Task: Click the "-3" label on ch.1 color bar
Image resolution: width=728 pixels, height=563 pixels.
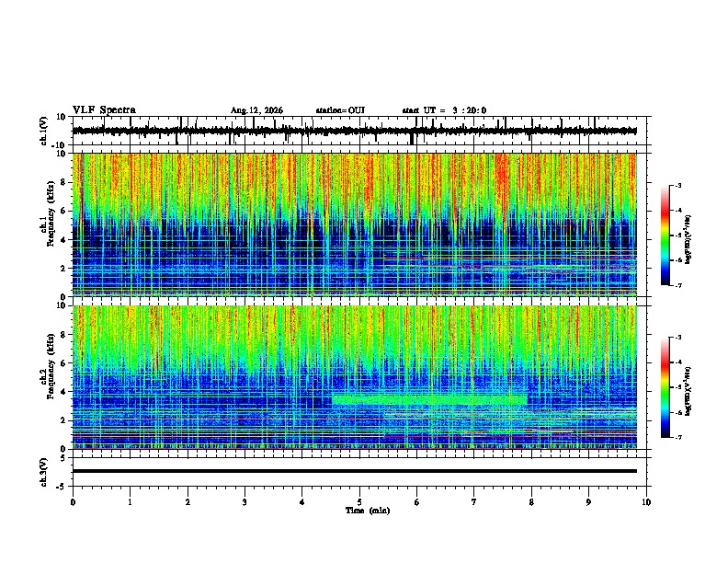Action: click(677, 185)
